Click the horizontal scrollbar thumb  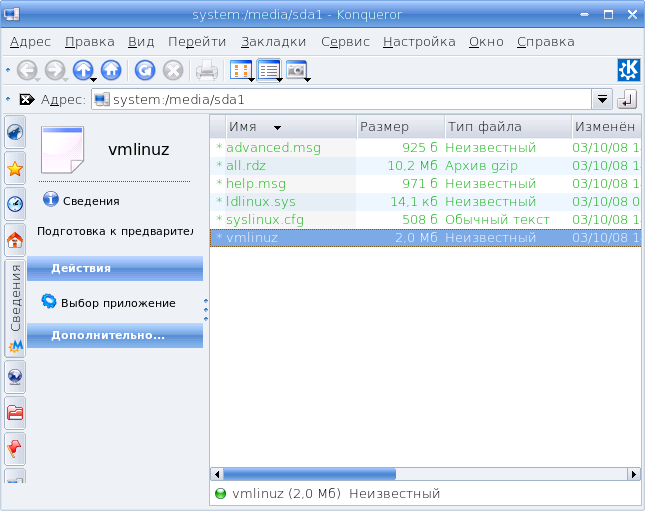click(x=309, y=474)
